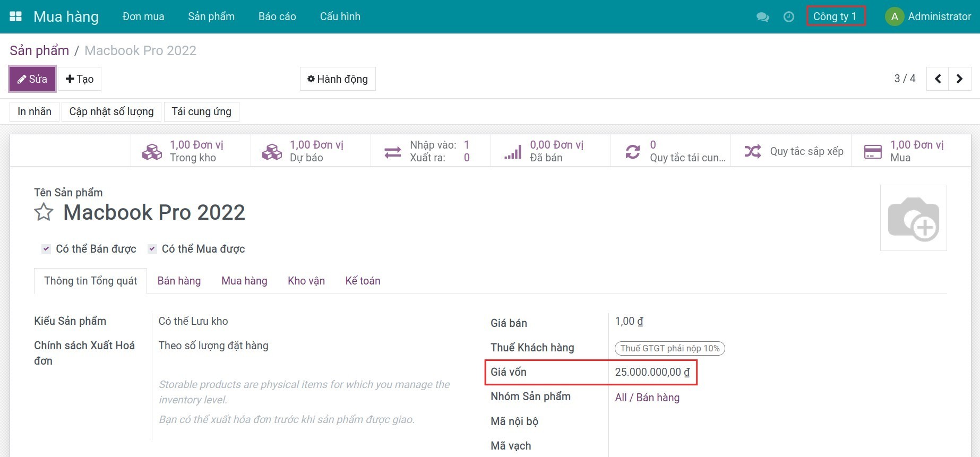Open the Administrator user menu
This screenshot has width=980, height=457.
click(x=928, y=16)
